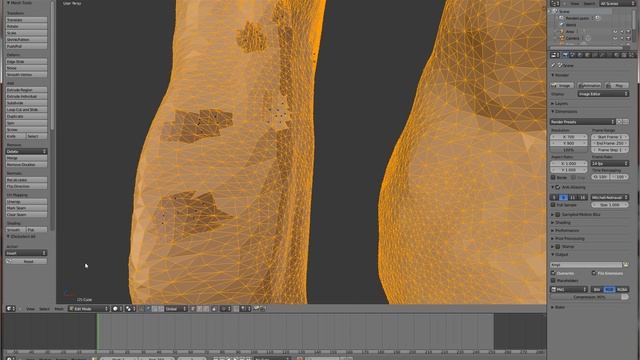The height and width of the screenshot is (360, 640).
Task: Open the Mesh menu in 3D header
Action: [59, 309]
